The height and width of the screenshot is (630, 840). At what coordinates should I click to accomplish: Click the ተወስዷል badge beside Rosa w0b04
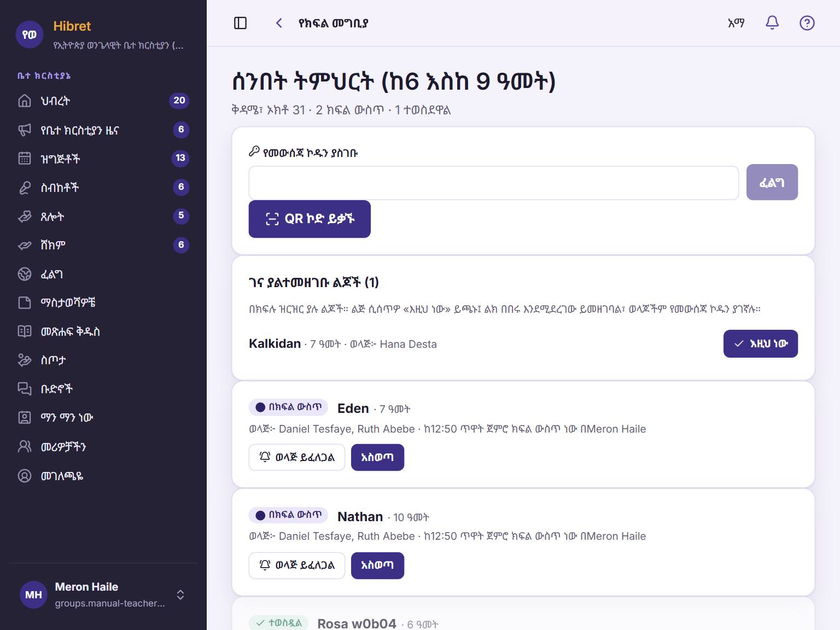tap(278, 623)
